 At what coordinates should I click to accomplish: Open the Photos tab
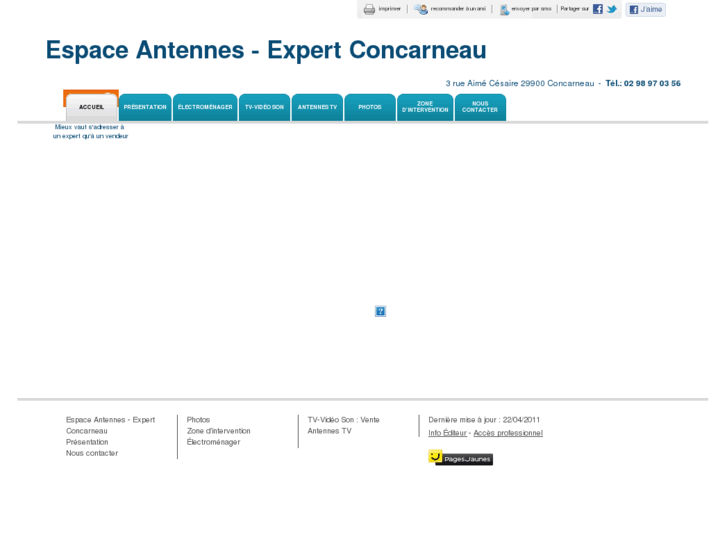pos(370,107)
